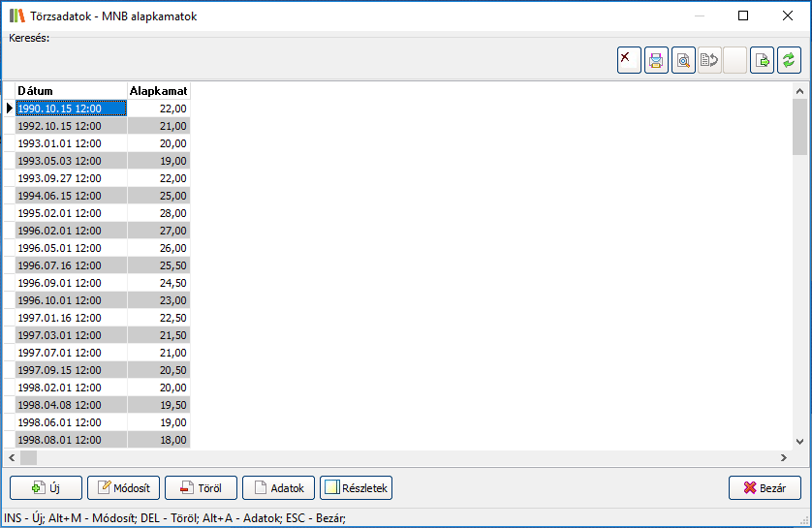The height and width of the screenshot is (528, 812).
Task: Click vertical scrollbar down arrow
Action: pyautogui.click(x=799, y=441)
